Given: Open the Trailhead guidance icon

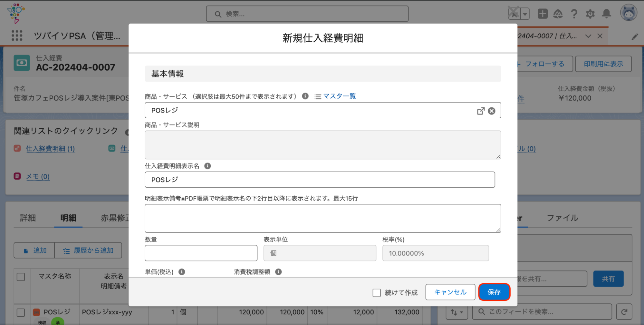Looking at the screenshot, I should point(558,14).
